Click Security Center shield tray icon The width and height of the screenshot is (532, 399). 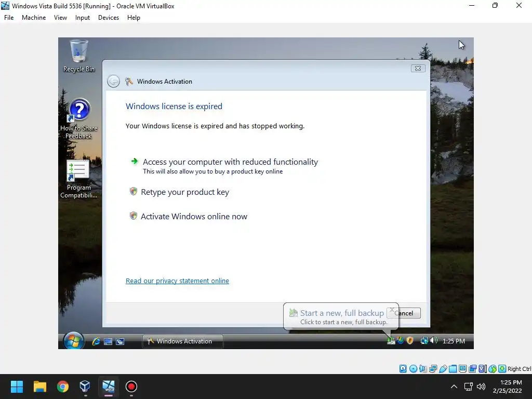(x=410, y=340)
